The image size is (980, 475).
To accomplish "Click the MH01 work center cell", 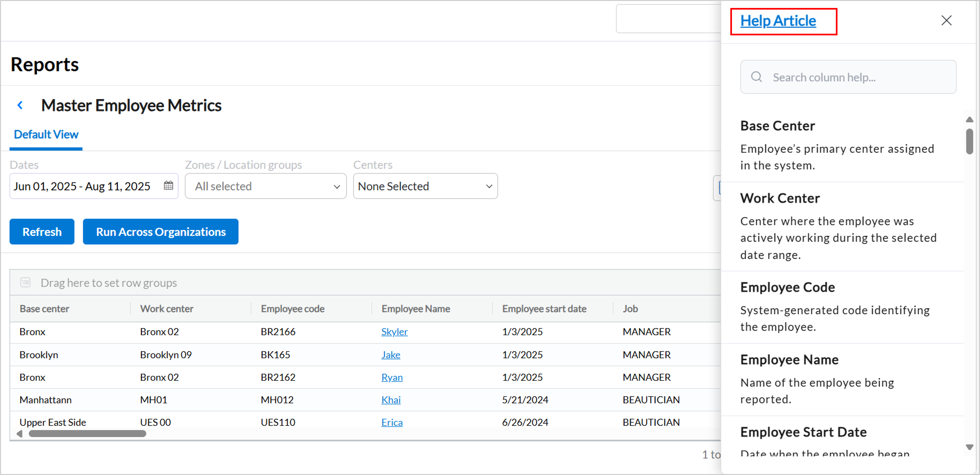I will point(153,400).
